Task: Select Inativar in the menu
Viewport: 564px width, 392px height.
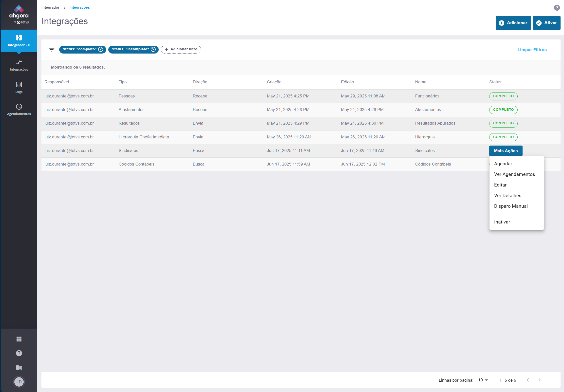Action: [502, 222]
